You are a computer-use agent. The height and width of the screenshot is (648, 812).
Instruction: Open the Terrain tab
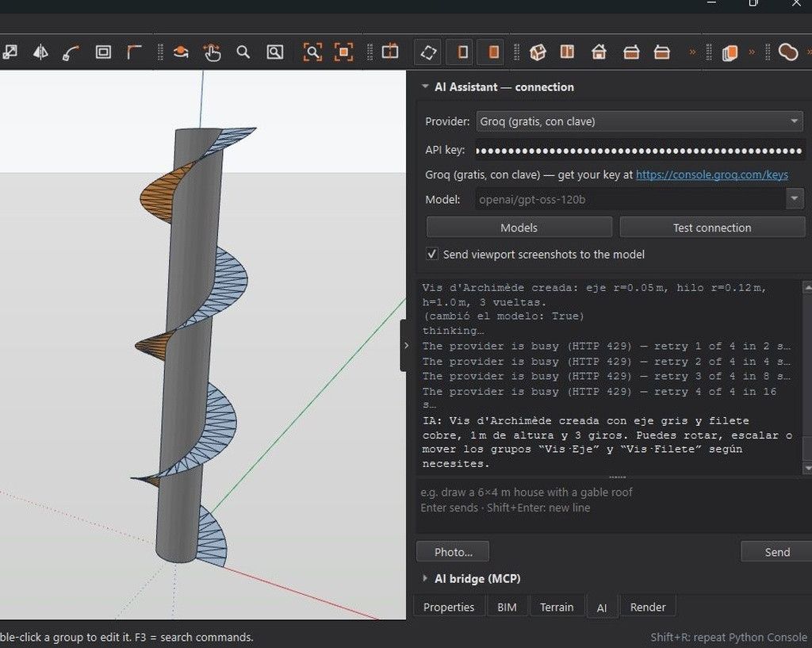(x=556, y=607)
